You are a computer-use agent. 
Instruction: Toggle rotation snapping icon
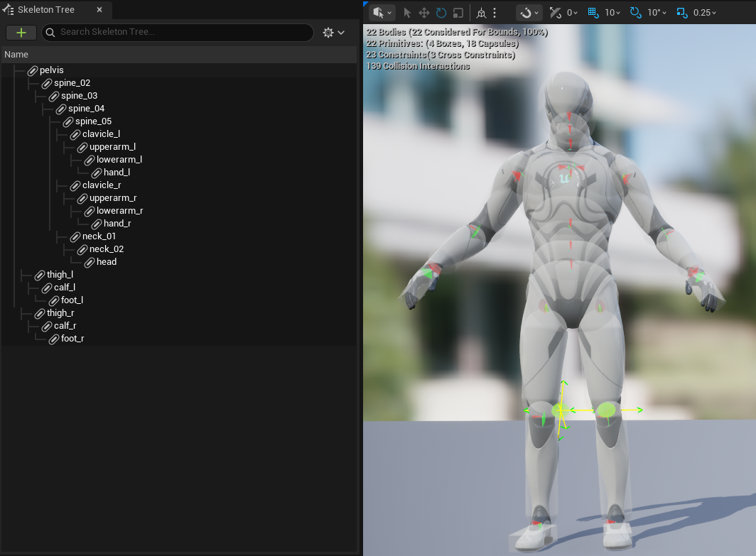click(635, 13)
